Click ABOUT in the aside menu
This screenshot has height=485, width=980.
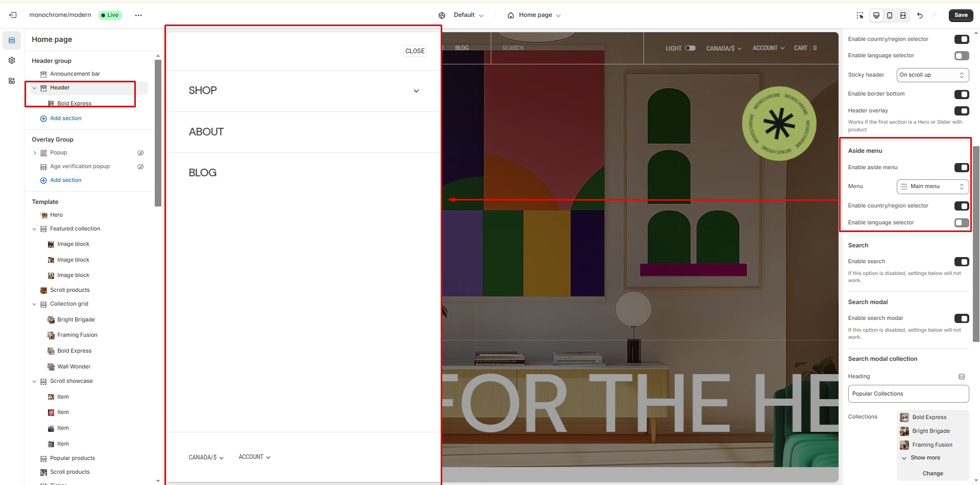pos(206,132)
